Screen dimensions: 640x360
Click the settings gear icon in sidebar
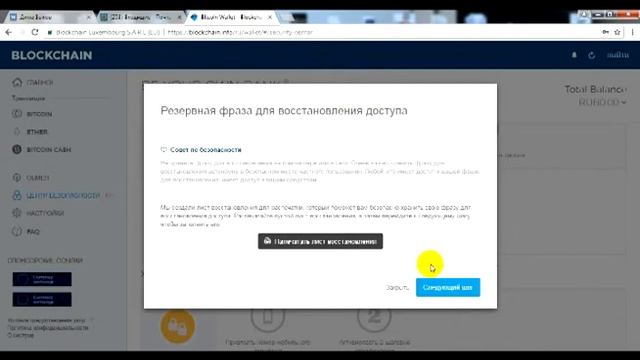point(17,213)
